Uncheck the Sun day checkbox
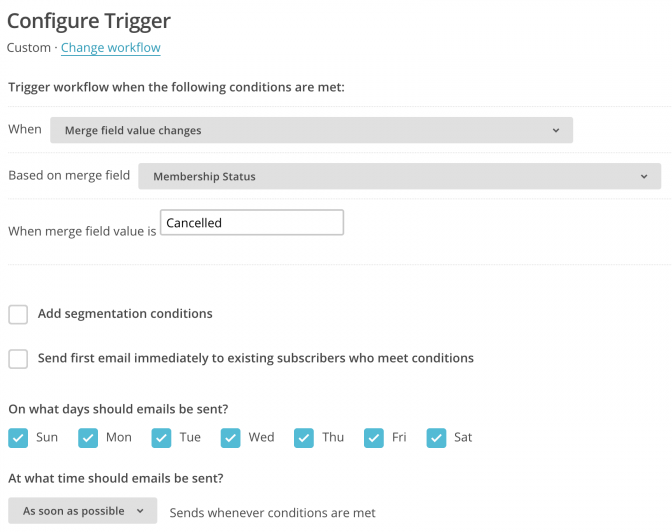Viewport: 672px width, 532px height. click(x=18, y=438)
